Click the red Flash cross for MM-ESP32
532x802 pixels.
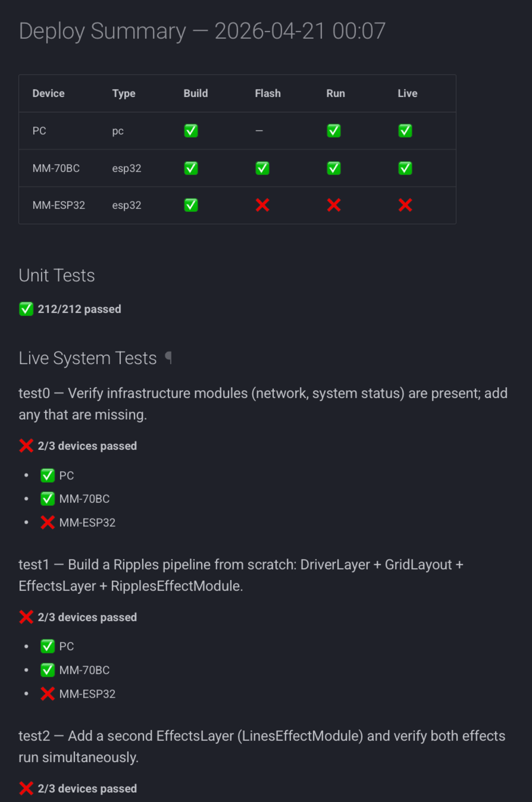262,205
